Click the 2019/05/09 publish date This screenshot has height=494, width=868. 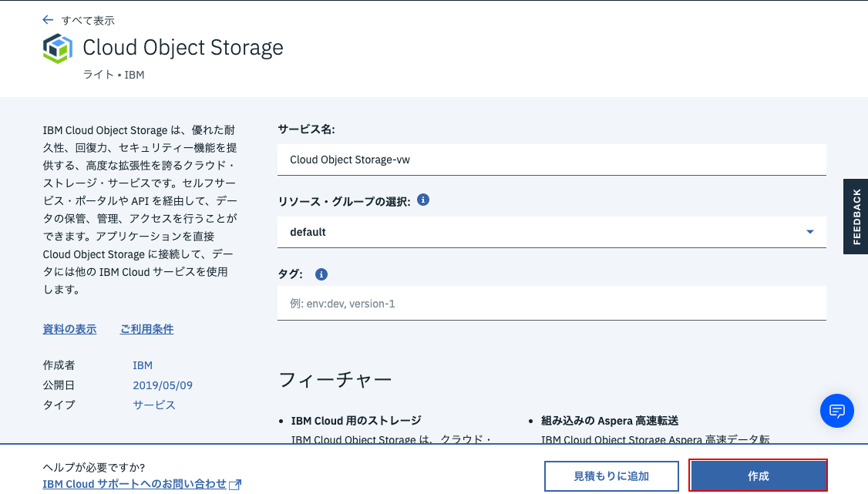coord(163,385)
